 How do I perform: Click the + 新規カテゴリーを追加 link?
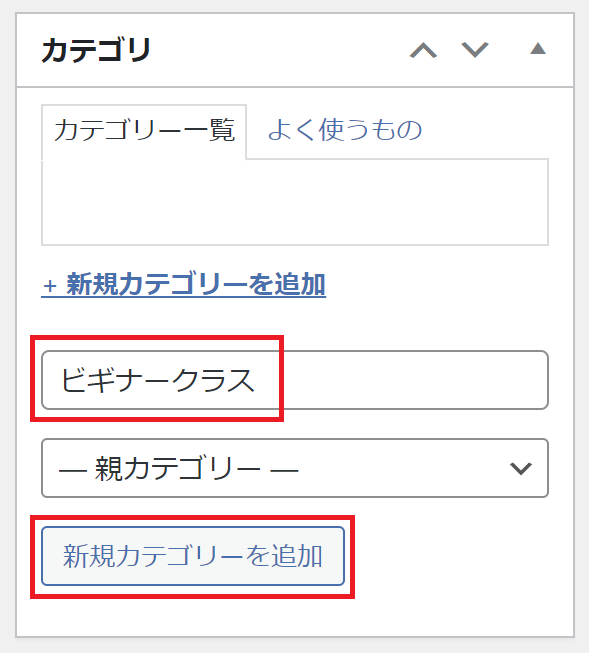(183, 284)
